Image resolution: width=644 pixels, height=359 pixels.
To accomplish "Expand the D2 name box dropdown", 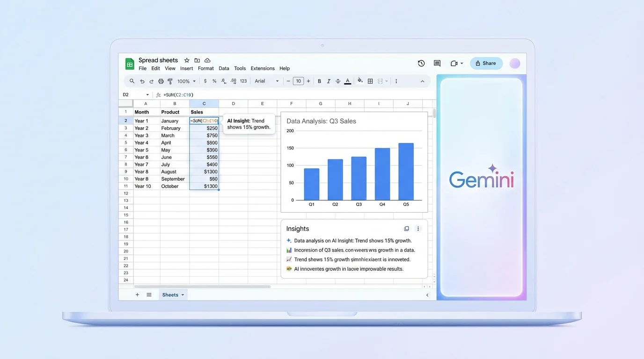I will (147, 95).
